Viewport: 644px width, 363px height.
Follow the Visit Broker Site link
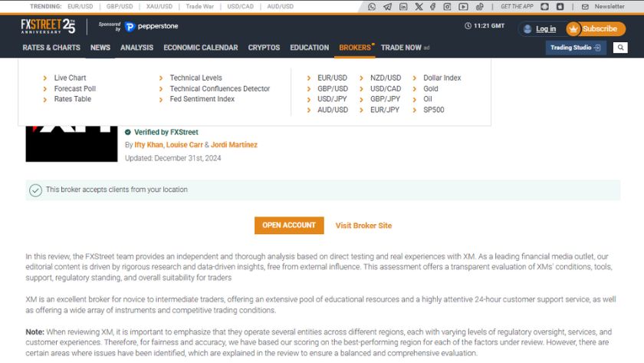point(363,226)
